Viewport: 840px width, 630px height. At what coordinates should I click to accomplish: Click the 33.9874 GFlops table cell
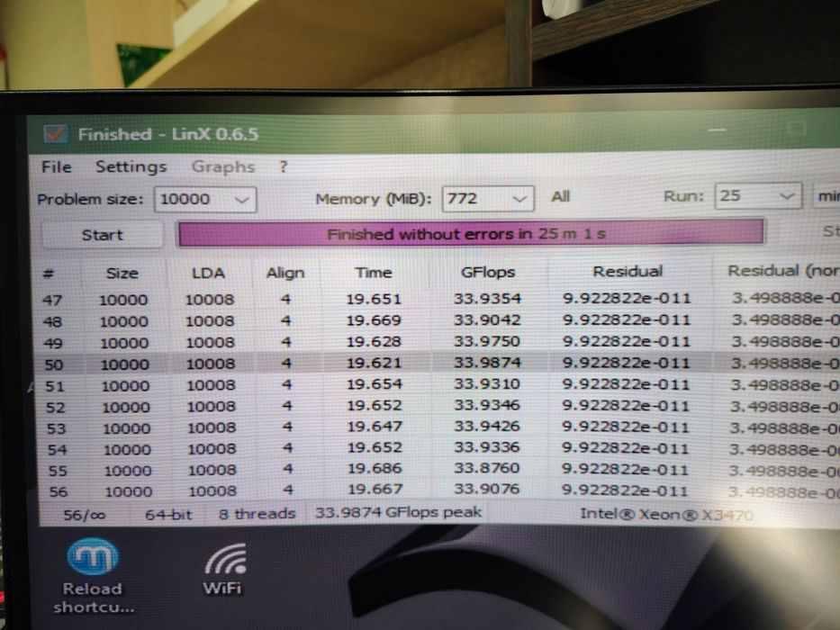[x=487, y=363]
